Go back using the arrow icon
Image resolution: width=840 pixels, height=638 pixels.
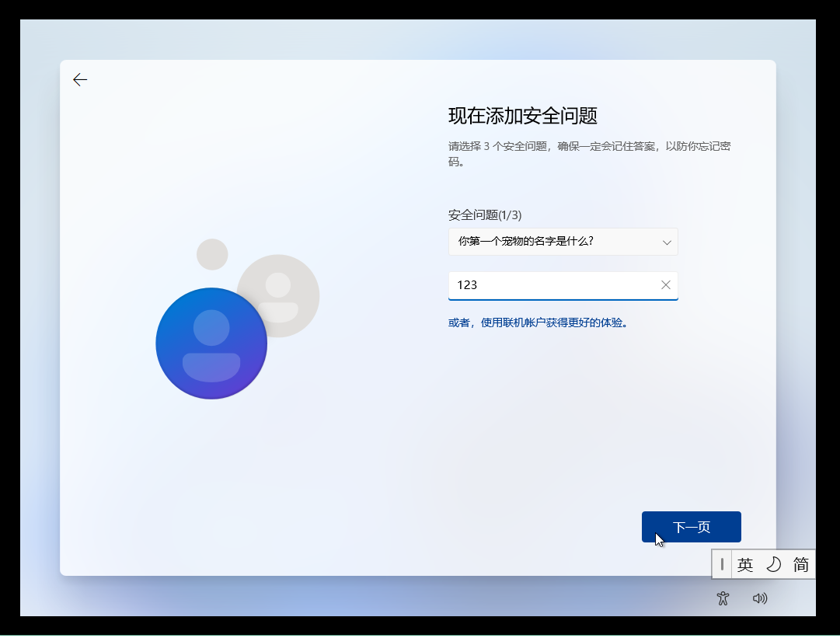click(80, 80)
